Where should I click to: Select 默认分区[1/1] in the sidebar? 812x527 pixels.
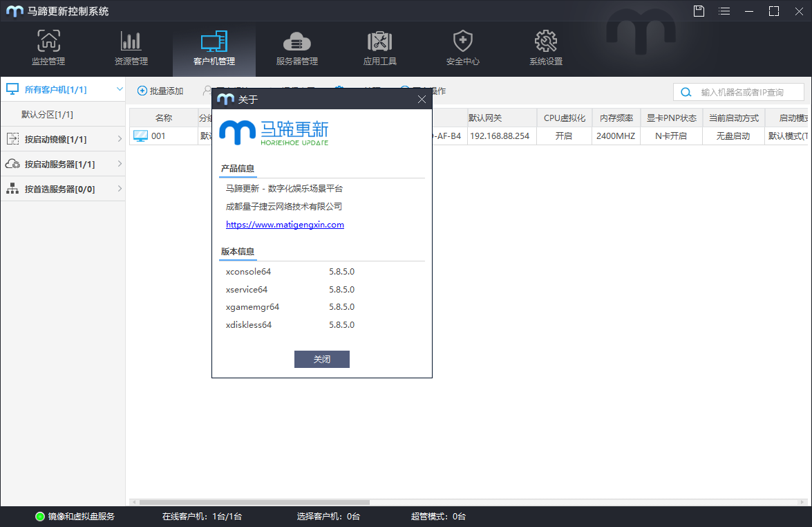point(47,115)
